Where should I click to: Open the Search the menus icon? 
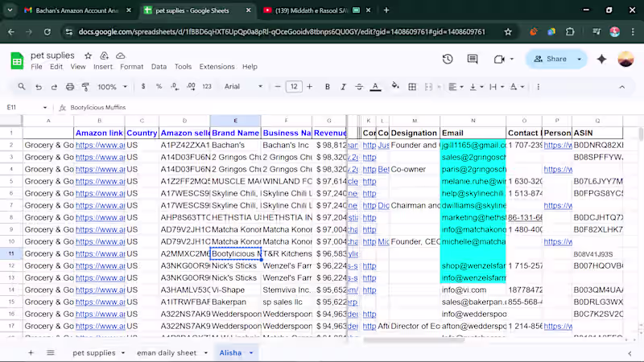tap(22, 87)
